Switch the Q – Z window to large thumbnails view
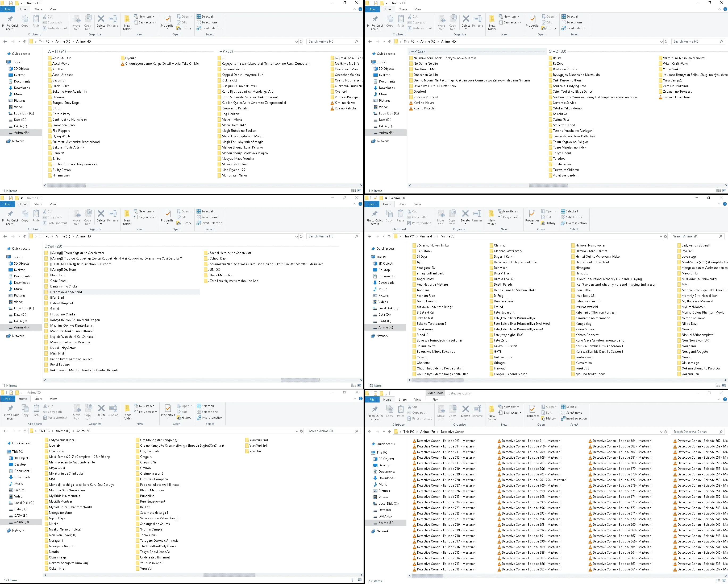Screen dimensions: 728x584 click(x=724, y=191)
